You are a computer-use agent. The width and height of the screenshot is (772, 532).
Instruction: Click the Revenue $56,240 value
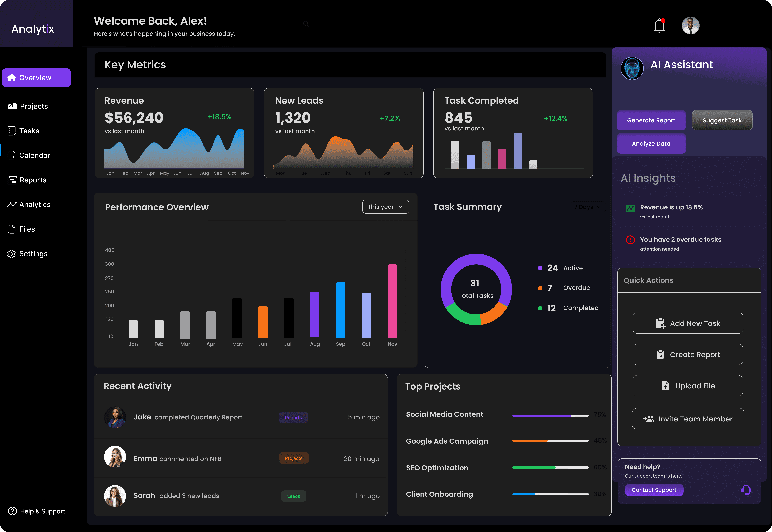tap(134, 118)
